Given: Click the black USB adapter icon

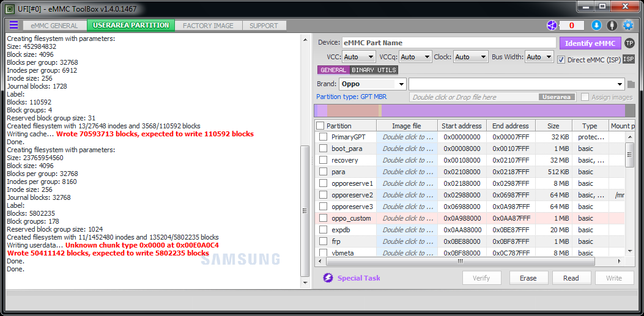Looking at the screenshot, I should pyautogui.click(x=612, y=26).
